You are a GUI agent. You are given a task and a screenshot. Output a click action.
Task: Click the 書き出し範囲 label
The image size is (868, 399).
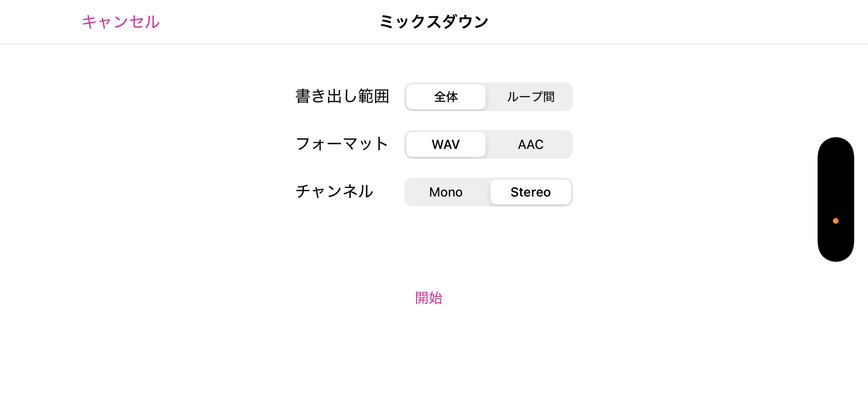pyautogui.click(x=342, y=97)
